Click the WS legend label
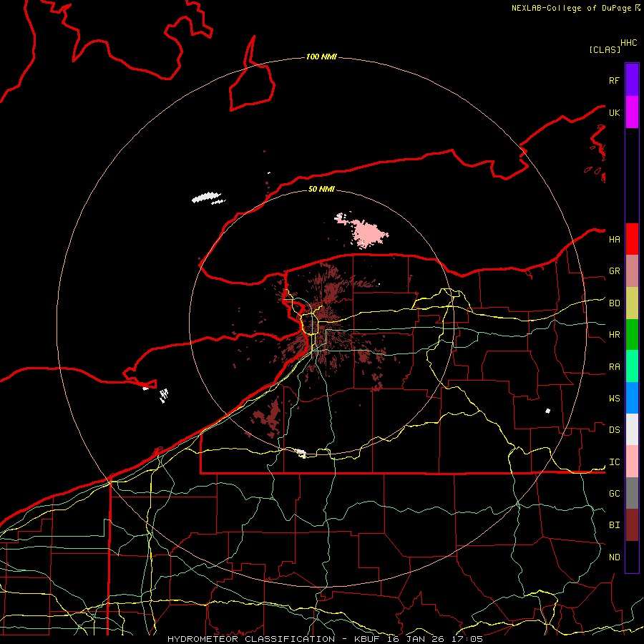 click(x=614, y=398)
